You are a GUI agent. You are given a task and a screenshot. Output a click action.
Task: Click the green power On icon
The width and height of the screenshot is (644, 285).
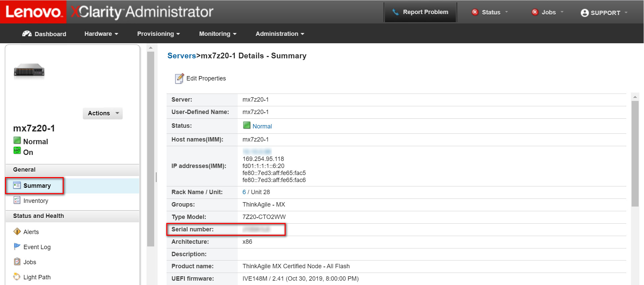click(17, 150)
